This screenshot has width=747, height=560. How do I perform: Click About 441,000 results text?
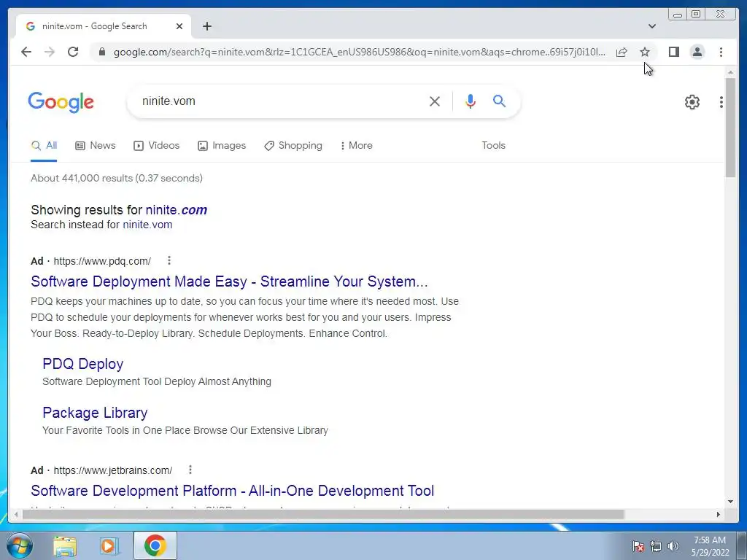pos(117,178)
